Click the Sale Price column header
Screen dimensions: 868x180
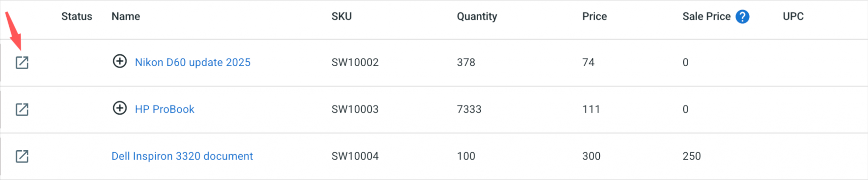click(706, 17)
